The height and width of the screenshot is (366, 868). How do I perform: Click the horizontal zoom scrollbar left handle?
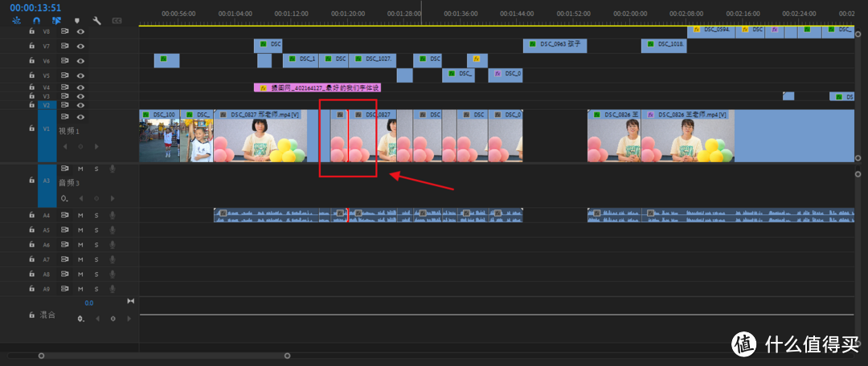(41, 356)
